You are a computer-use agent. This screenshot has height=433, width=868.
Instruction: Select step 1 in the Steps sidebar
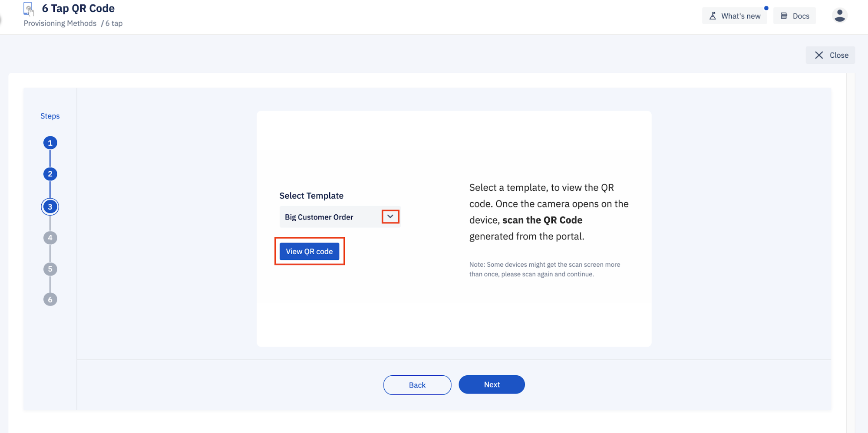(x=50, y=142)
